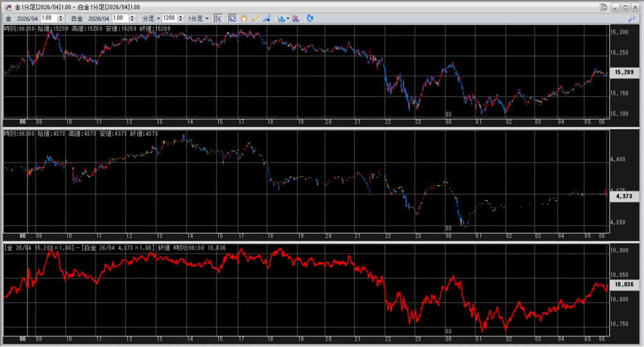The image size is (644, 347).
Task: Activate the hand pan tool
Action: [x=243, y=18]
